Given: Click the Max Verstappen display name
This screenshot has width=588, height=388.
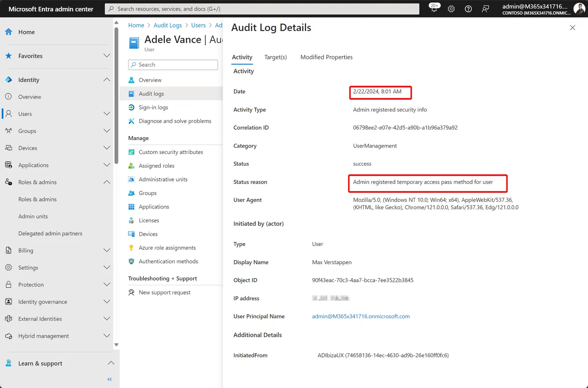Looking at the screenshot, I should (332, 262).
